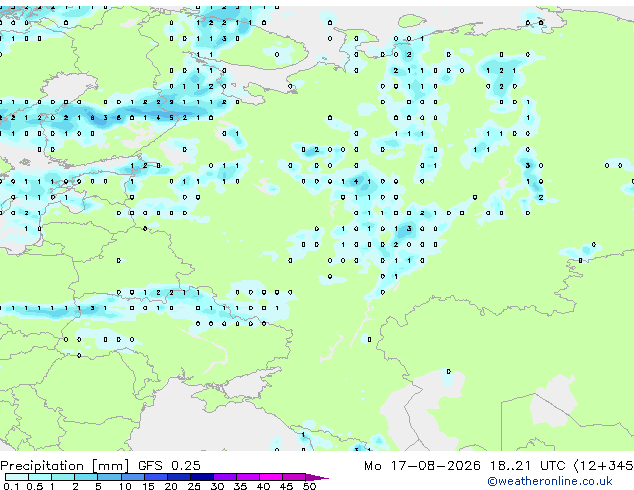Image resolution: width=634 pixels, height=490 pixels.
Task: Click the '(12+345' forecast offset text
Action: [603, 466]
